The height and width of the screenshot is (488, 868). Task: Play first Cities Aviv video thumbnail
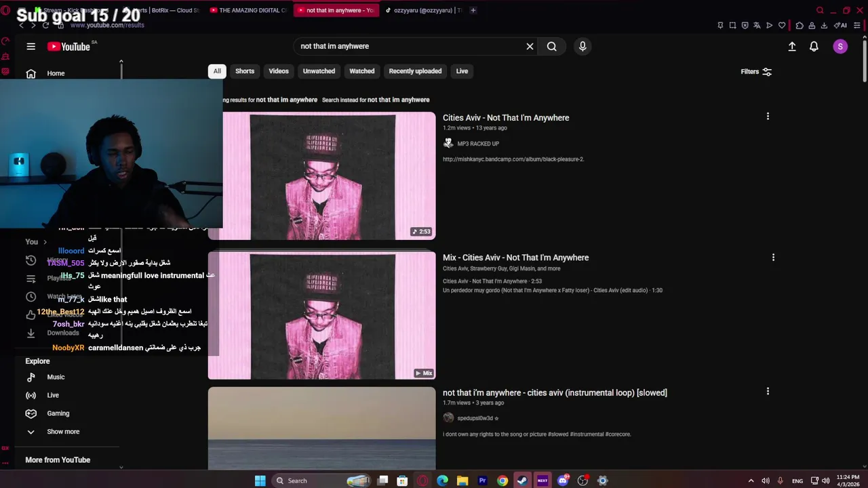(x=321, y=176)
